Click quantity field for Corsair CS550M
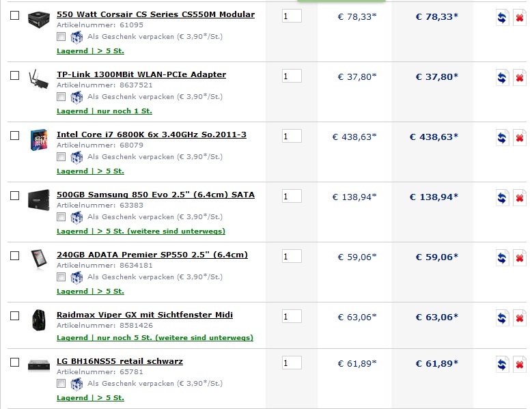This screenshot has width=532, height=409. tap(292, 16)
